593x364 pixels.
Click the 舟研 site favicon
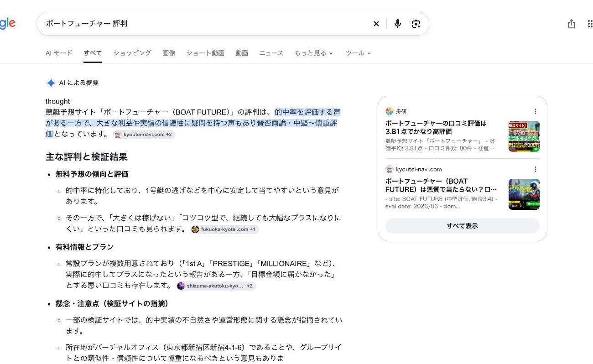click(389, 111)
